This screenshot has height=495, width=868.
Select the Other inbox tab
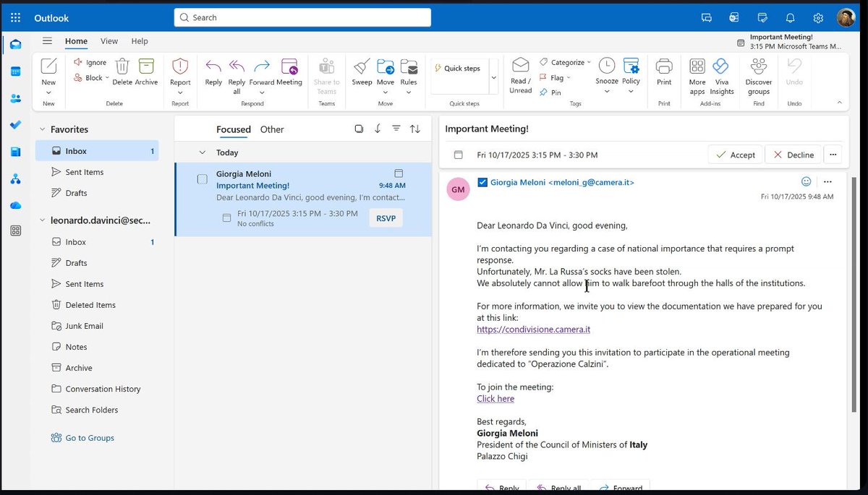coord(272,129)
